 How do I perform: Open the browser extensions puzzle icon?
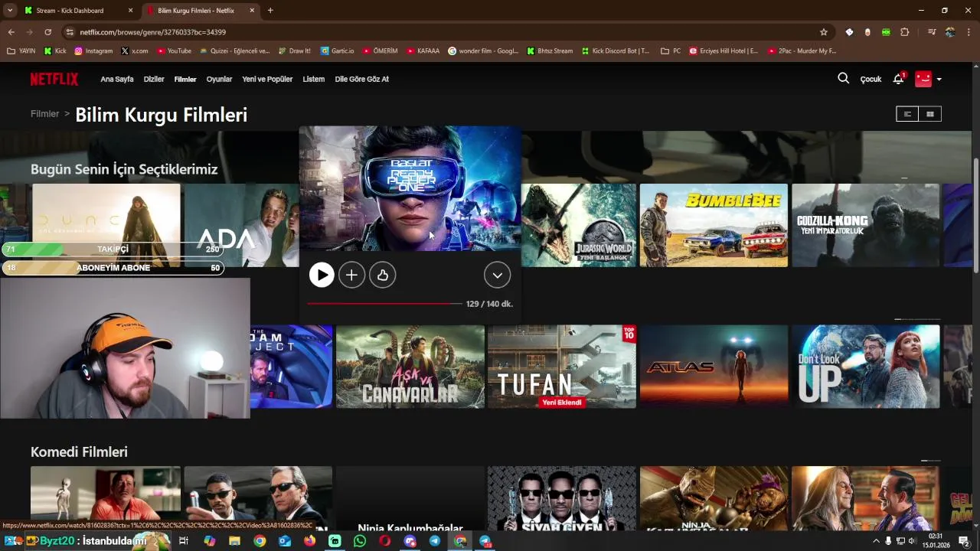point(905,32)
